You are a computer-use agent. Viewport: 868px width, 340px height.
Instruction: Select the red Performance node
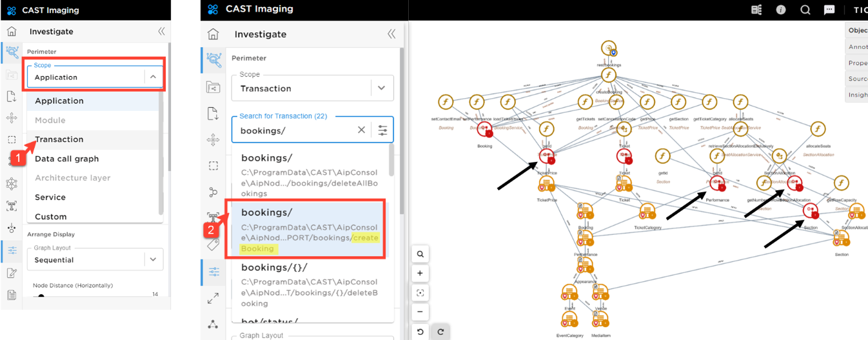click(x=717, y=183)
